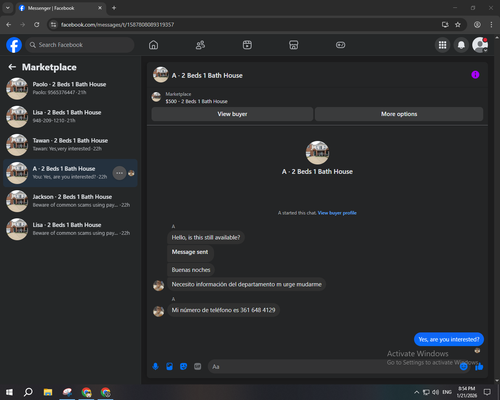Focus the Aa message input field

click(x=333, y=367)
